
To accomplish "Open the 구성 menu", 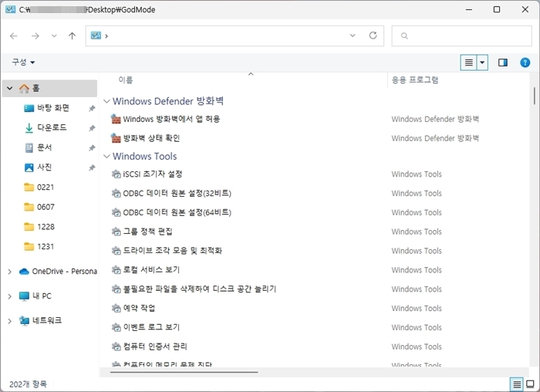I will click(23, 62).
